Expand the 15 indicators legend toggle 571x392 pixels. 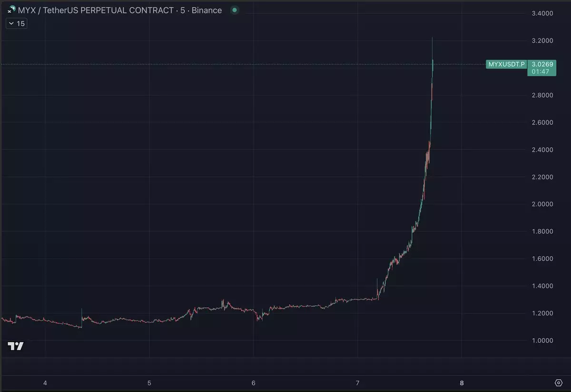pyautogui.click(x=17, y=23)
